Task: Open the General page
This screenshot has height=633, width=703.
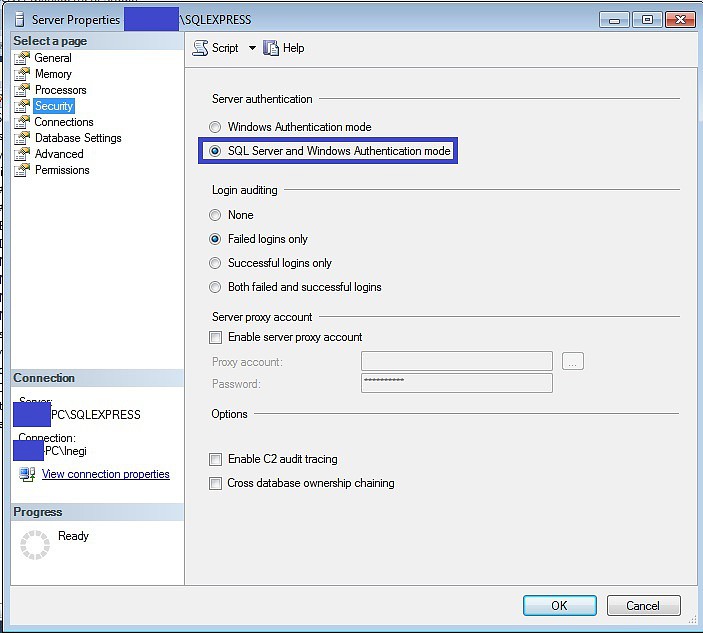Action: tap(53, 58)
